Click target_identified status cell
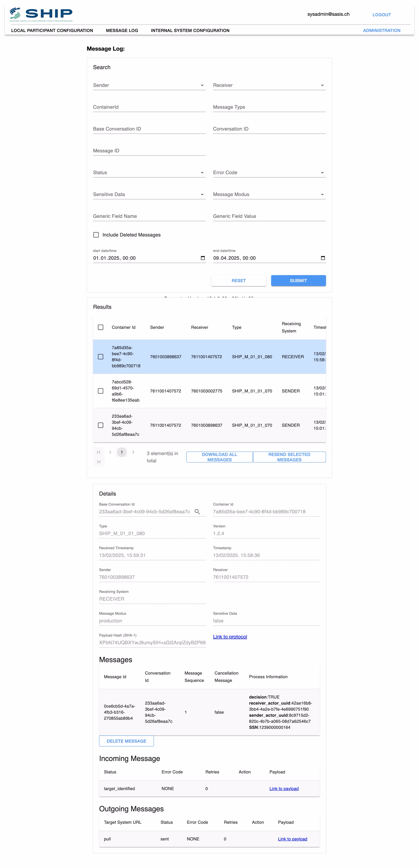Image resolution: width=419 pixels, height=868 pixels. (x=119, y=789)
